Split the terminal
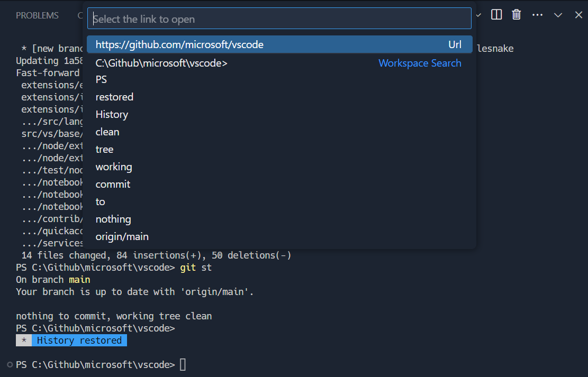The image size is (588, 377). click(x=496, y=14)
